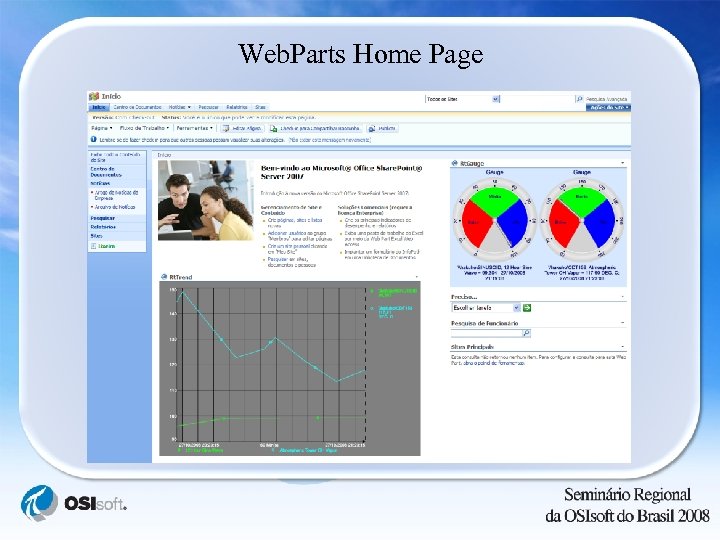This screenshot has width=720, height=540.
Task: Open the Início navigation tab
Action: 99,107
